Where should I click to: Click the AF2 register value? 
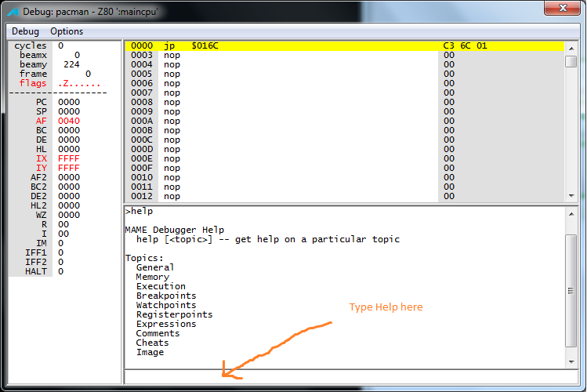[69, 177]
